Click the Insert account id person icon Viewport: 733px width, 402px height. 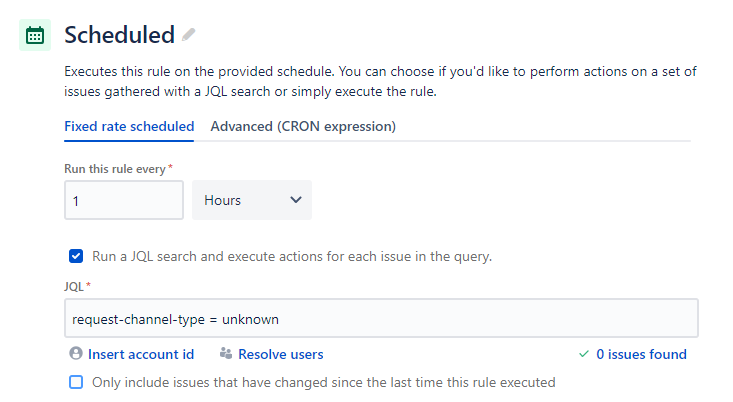(x=76, y=353)
